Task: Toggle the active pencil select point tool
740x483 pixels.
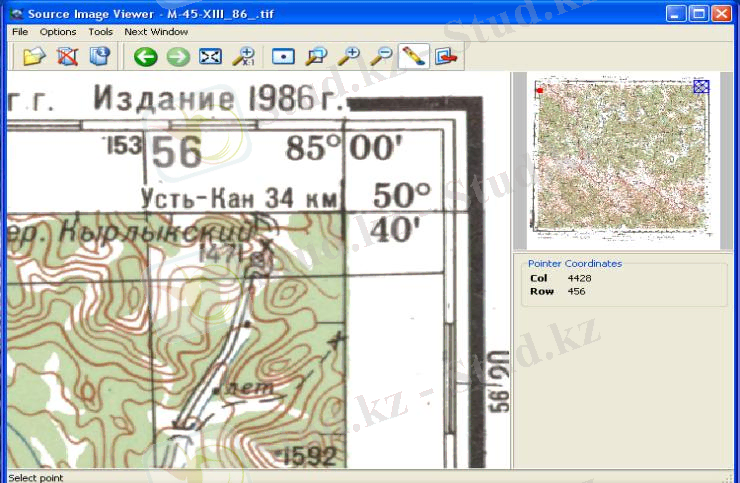Action: 412,56
